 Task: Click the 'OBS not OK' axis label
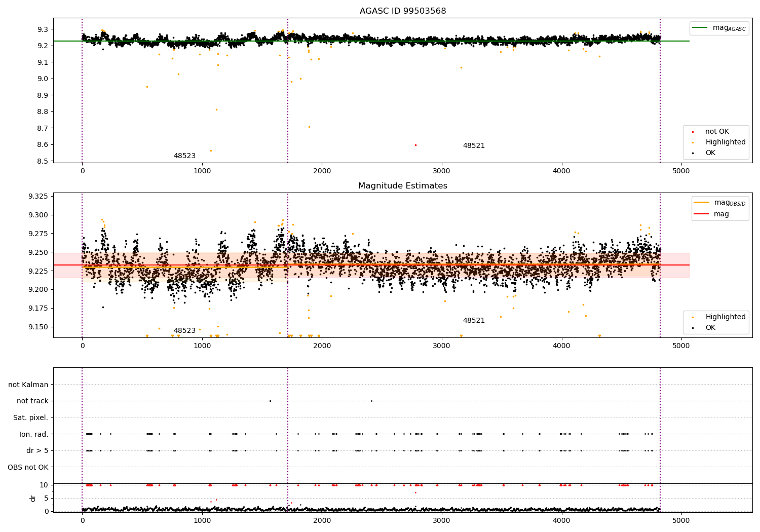pyautogui.click(x=28, y=468)
